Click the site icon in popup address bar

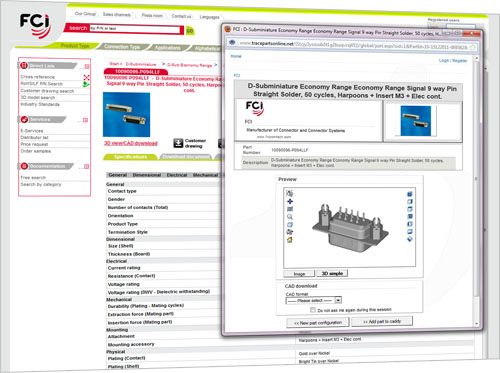click(x=232, y=42)
